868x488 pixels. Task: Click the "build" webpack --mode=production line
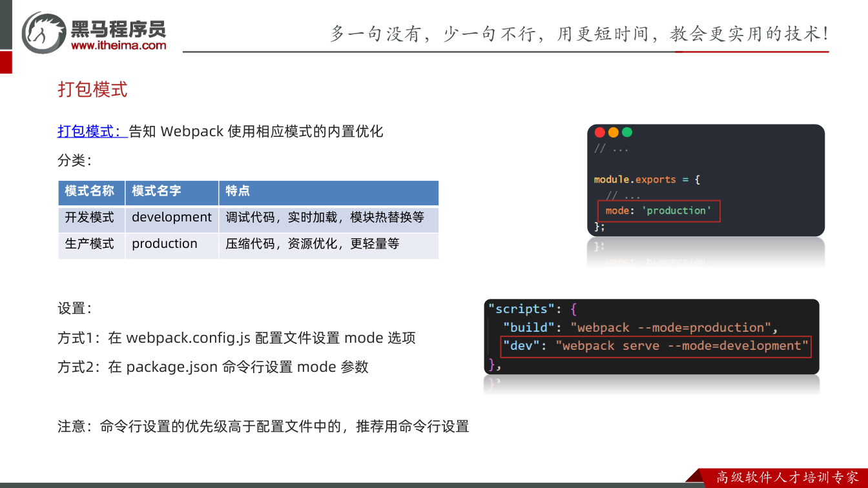pyautogui.click(x=641, y=327)
